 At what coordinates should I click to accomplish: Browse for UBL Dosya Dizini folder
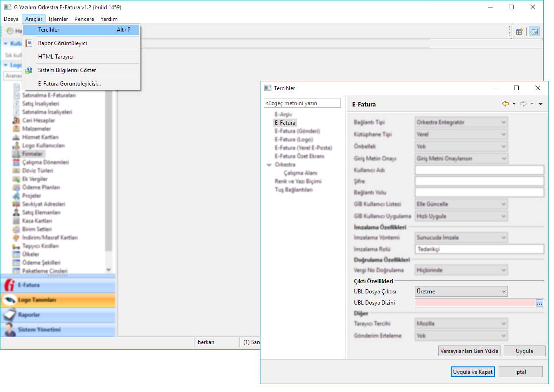pyautogui.click(x=540, y=303)
